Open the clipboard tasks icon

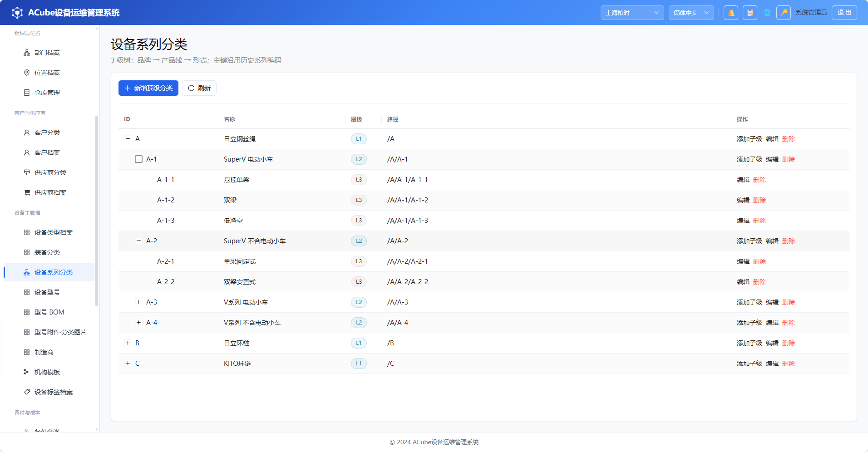[750, 13]
